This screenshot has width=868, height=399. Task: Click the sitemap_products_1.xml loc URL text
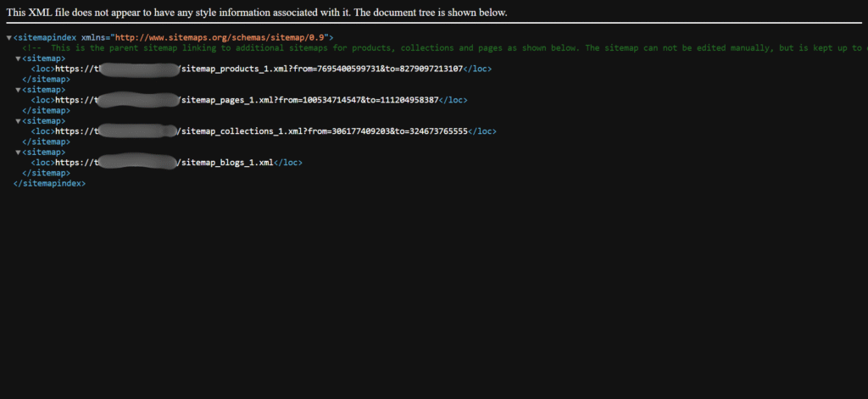[259, 69]
